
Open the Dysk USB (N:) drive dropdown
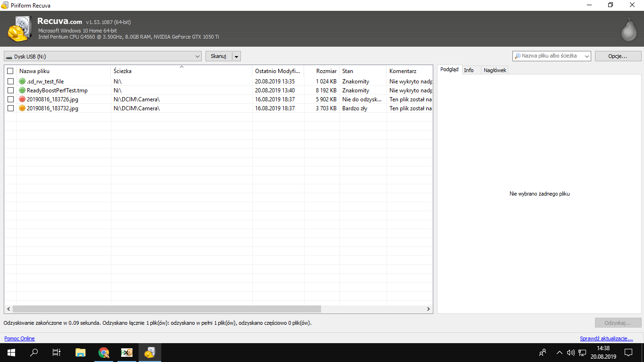[x=103, y=57]
